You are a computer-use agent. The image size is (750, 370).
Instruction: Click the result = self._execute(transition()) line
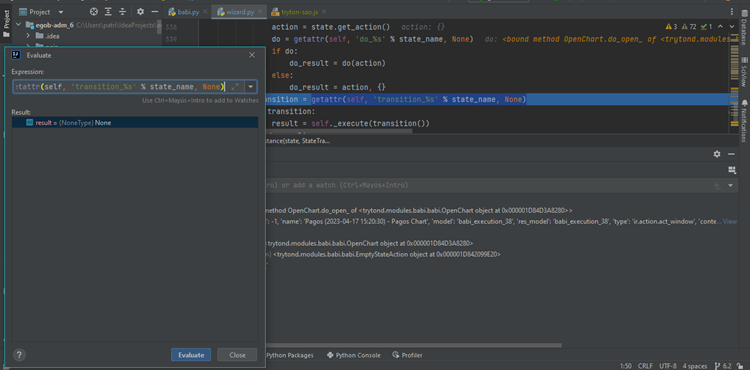[351, 123]
